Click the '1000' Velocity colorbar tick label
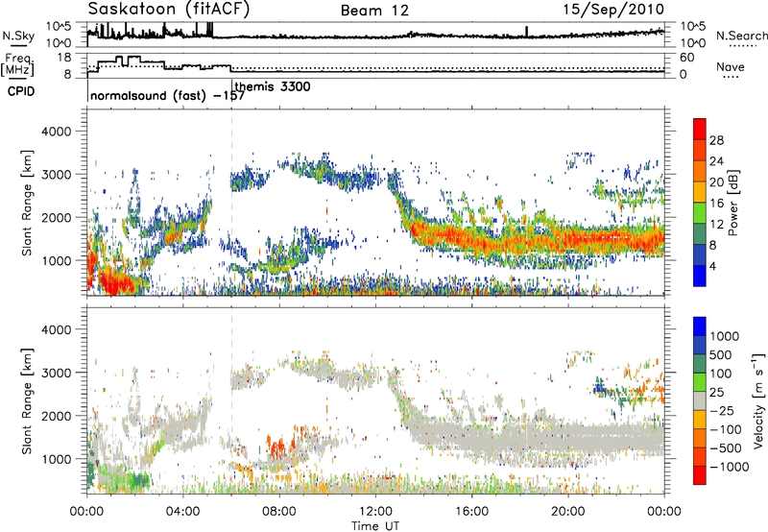Screen dimensions: 768x532 point(725,336)
